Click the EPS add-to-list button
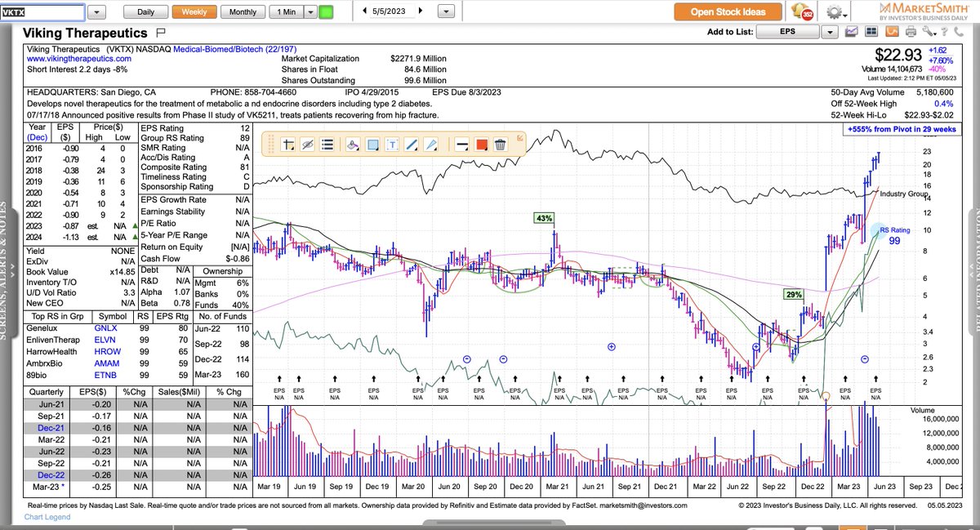This screenshot has width=980, height=530. click(787, 32)
